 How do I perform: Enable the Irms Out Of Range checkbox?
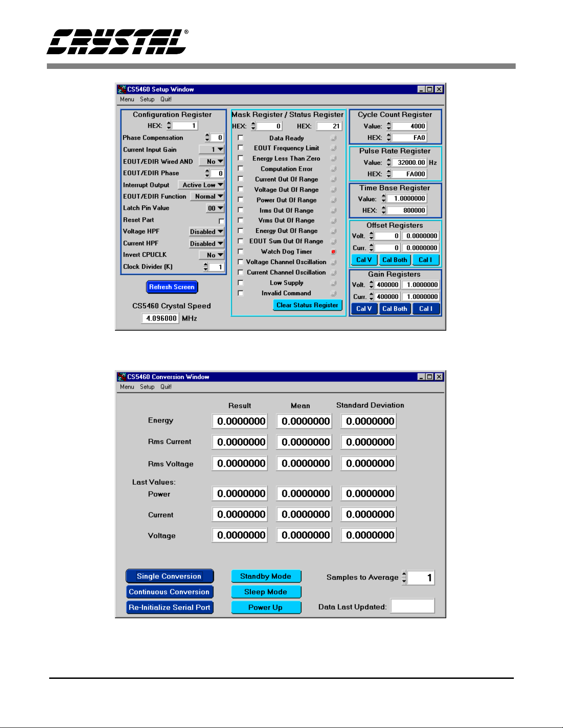point(240,210)
